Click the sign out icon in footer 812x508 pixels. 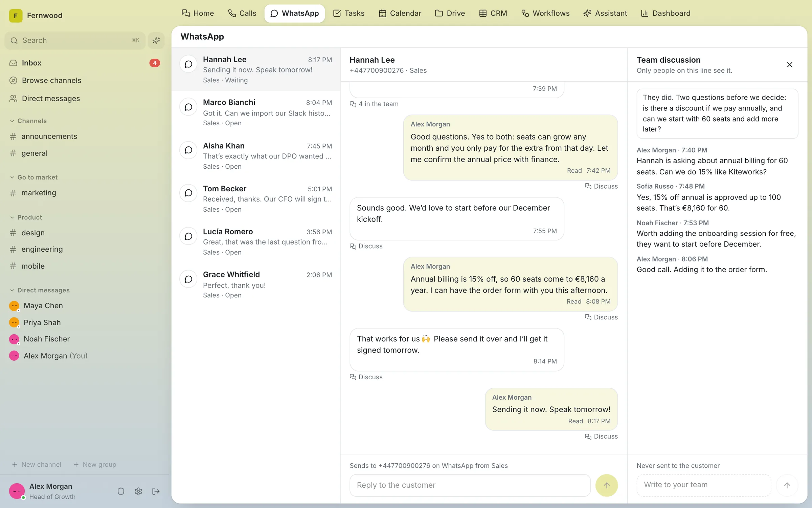(x=156, y=491)
